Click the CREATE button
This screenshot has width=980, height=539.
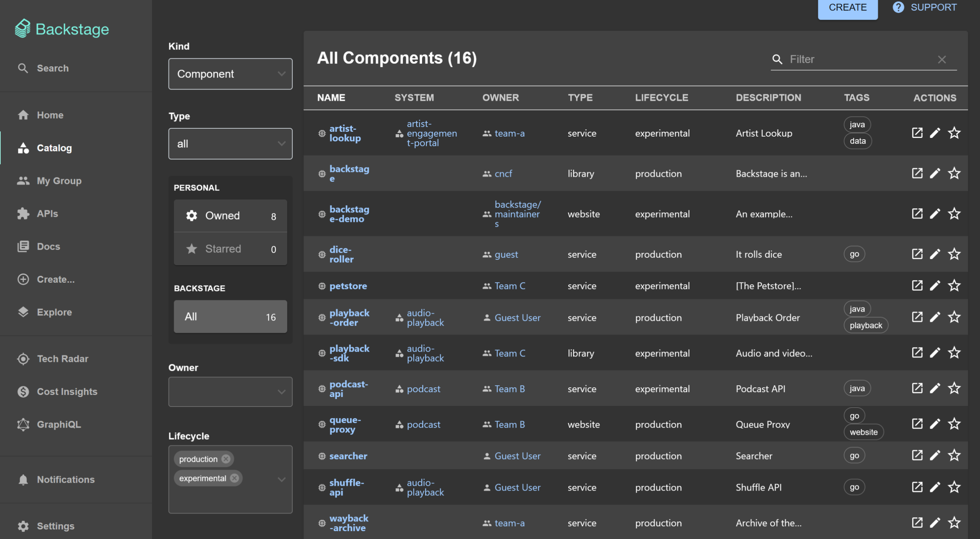pos(848,7)
